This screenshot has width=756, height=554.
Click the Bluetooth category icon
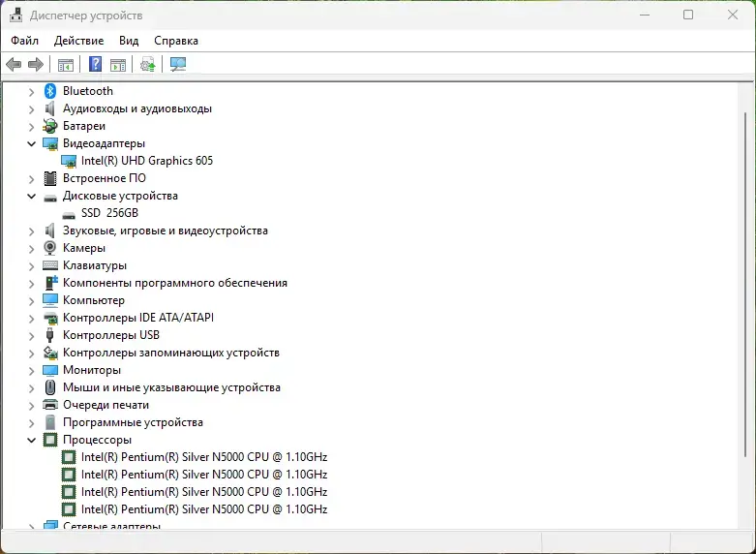50,91
